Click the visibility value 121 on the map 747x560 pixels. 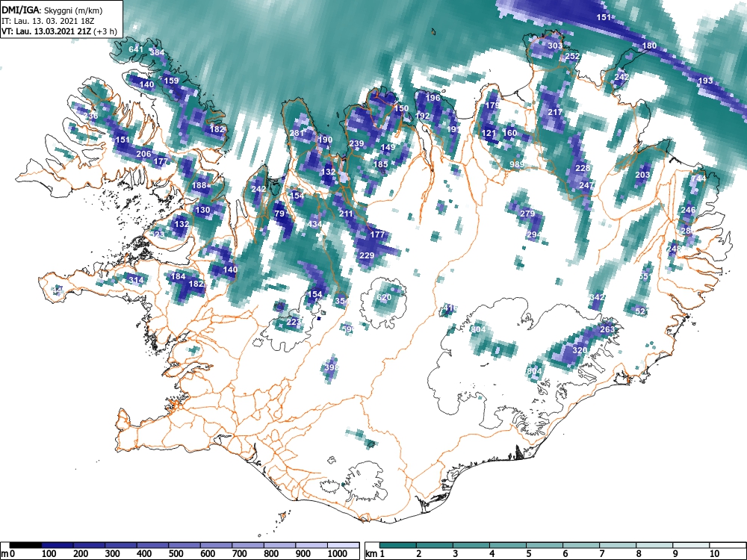[x=489, y=133]
